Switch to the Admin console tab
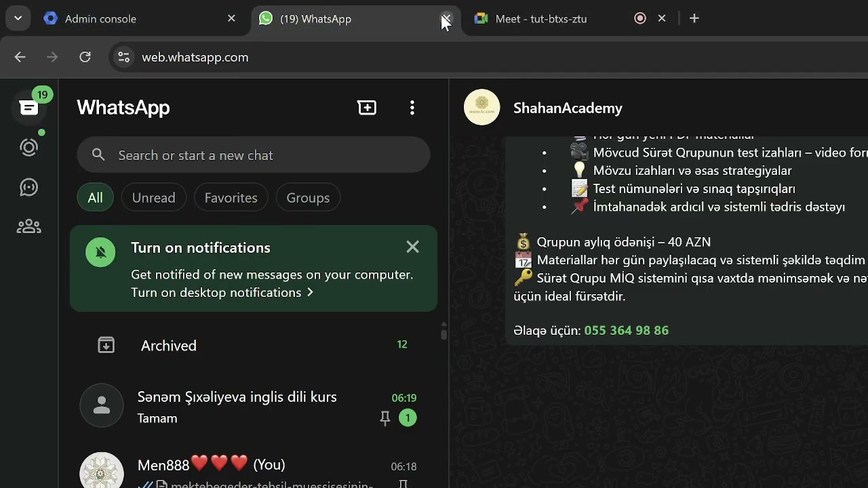This screenshot has width=868, height=488. [x=140, y=19]
